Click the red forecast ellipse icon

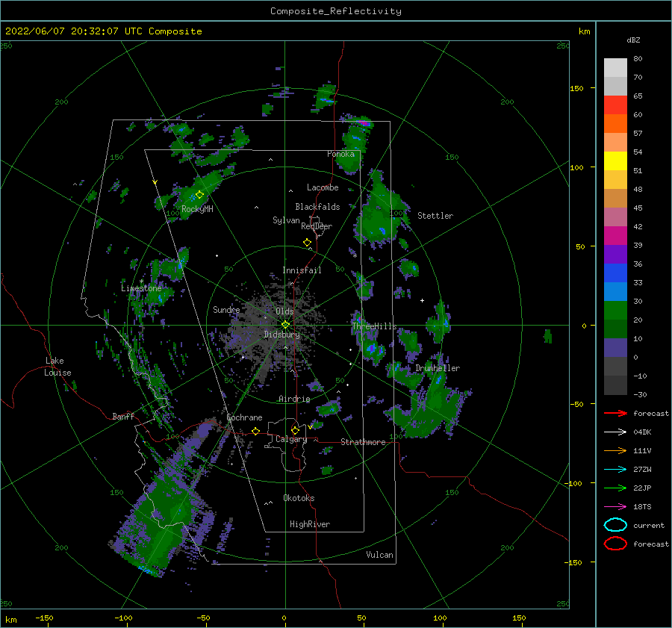[x=615, y=544]
